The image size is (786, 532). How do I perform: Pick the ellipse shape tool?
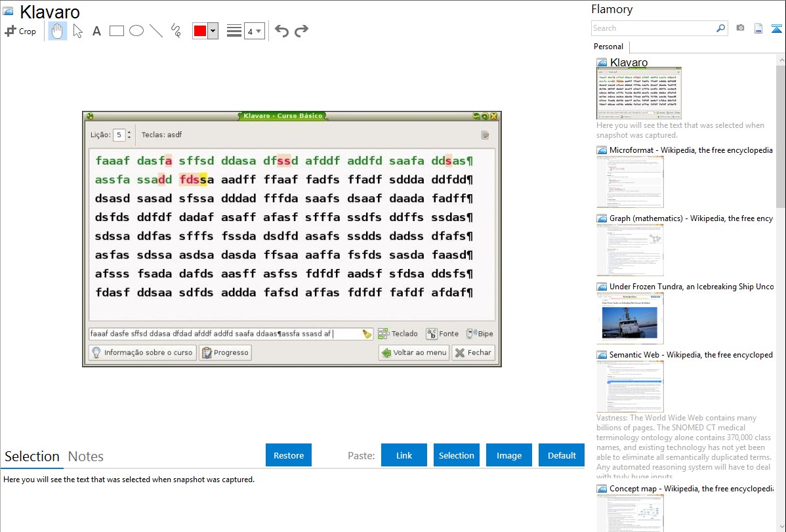tap(136, 31)
